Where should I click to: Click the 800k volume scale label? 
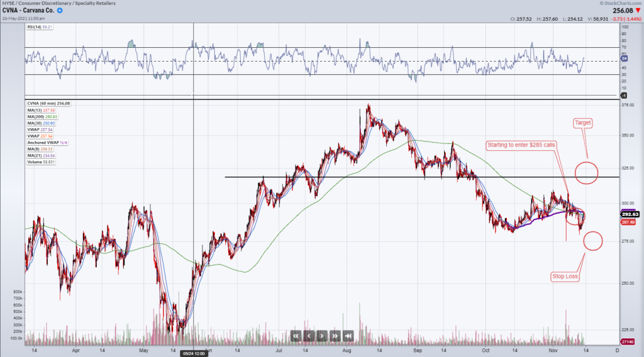pos(18,292)
